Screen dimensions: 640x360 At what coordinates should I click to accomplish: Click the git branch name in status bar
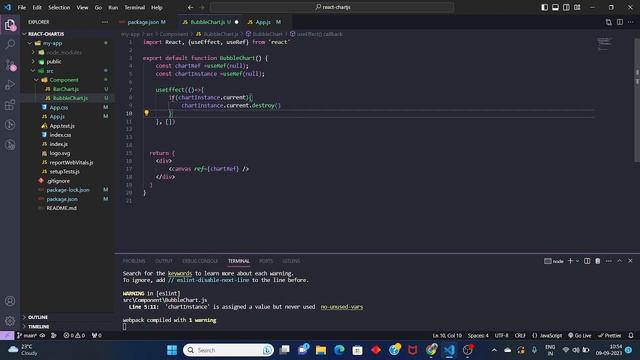point(27,336)
